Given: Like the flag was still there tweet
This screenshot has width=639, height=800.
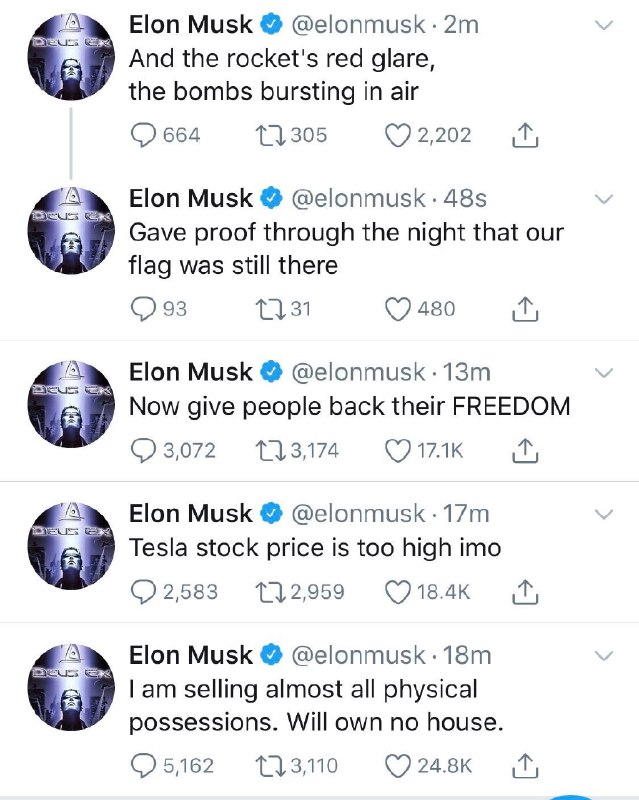Looking at the screenshot, I should click(399, 309).
